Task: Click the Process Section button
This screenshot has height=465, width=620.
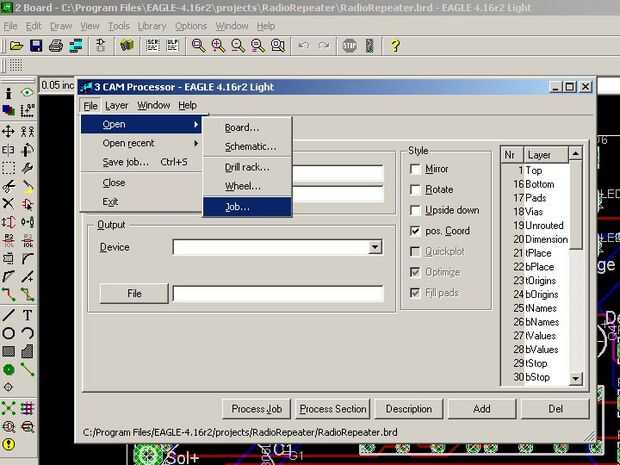Action: (333, 409)
